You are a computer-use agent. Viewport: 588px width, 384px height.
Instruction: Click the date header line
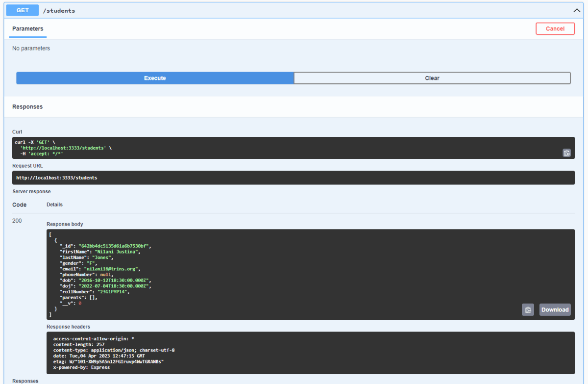click(99, 356)
